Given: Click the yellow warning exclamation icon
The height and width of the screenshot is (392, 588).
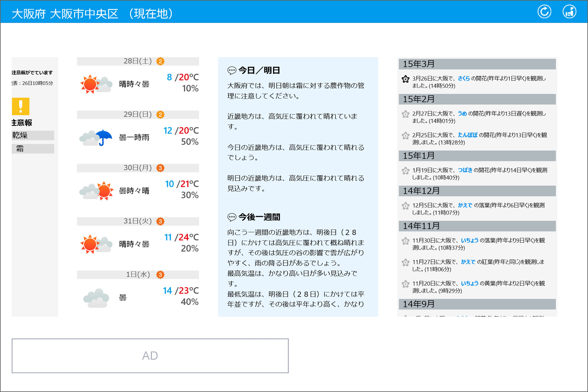Looking at the screenshot, I should (x=21, y=106).
